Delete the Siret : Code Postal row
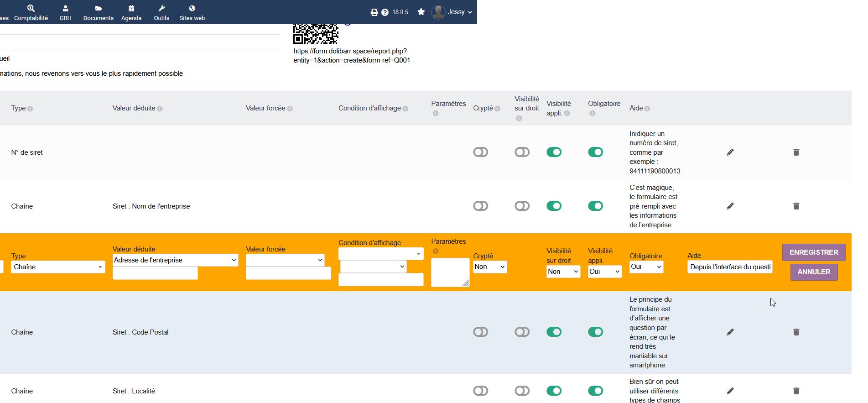The width and height of the screenshot is (868, 403). (796, 332)
